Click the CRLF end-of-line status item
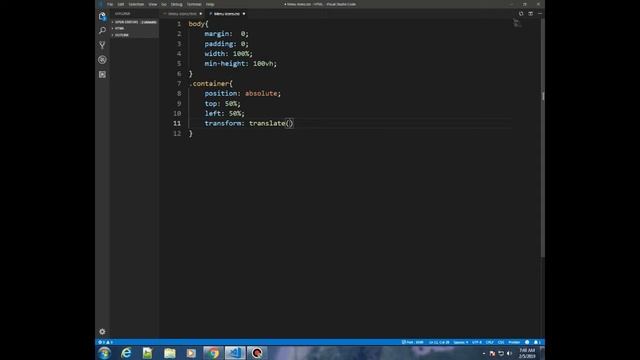Screen dimensions: 640x360 (489, 342)
